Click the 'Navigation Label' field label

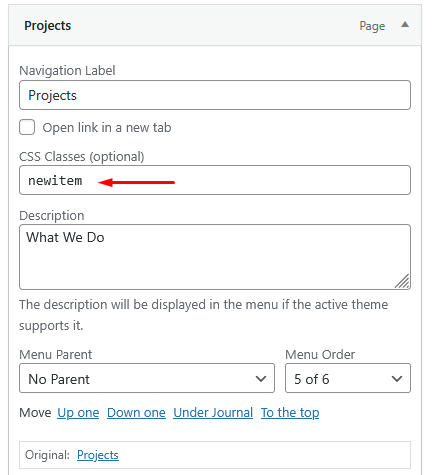point(67,70)
